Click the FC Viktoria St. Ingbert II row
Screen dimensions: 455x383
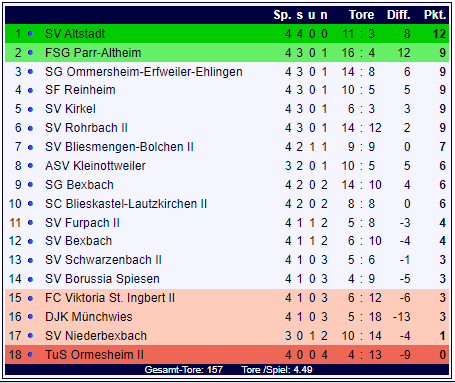coord(227,298)
